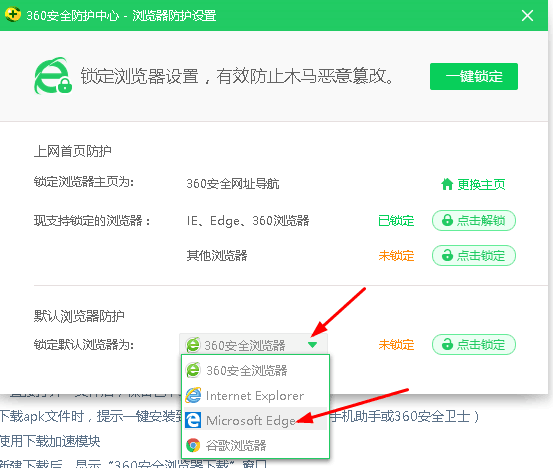Click 点击锁定 button for default browser
Viewport: 553px width, 468px height.
click(x=474, y=344)
